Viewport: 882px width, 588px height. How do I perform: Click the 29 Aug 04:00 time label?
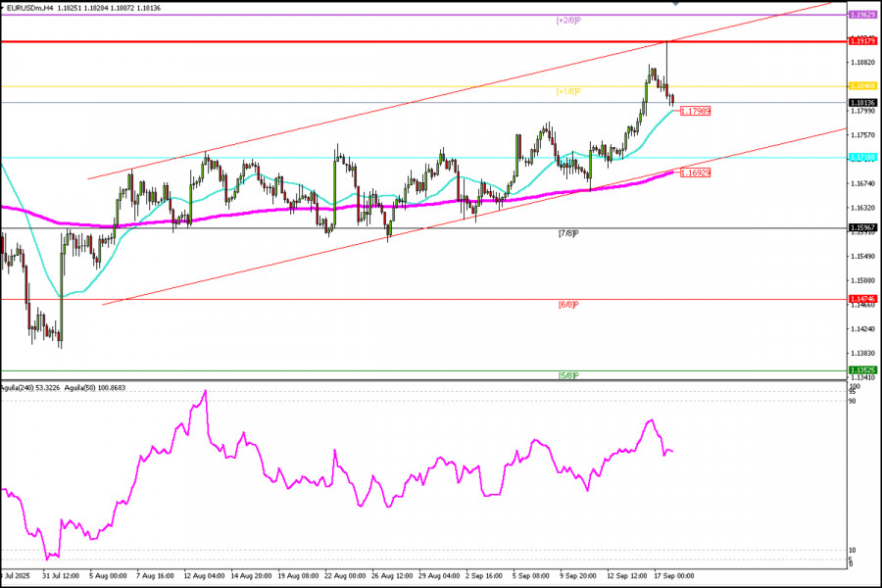pos(439,576)
